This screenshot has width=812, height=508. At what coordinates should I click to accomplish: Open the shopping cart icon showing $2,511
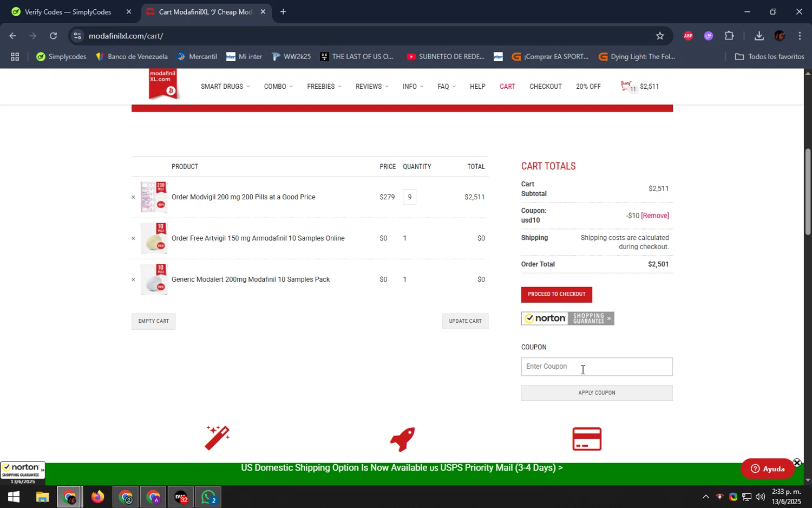pyautogui.click(x=639, y=87)
